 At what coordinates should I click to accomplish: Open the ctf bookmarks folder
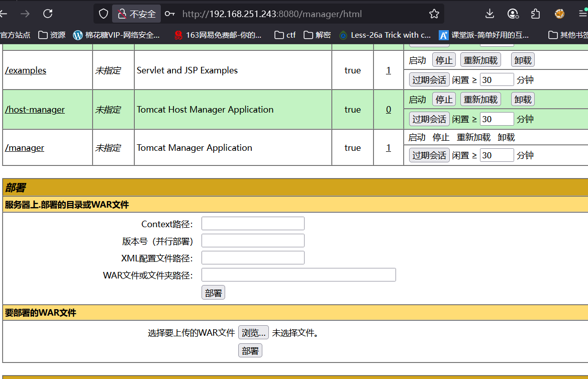coord(285,35)
